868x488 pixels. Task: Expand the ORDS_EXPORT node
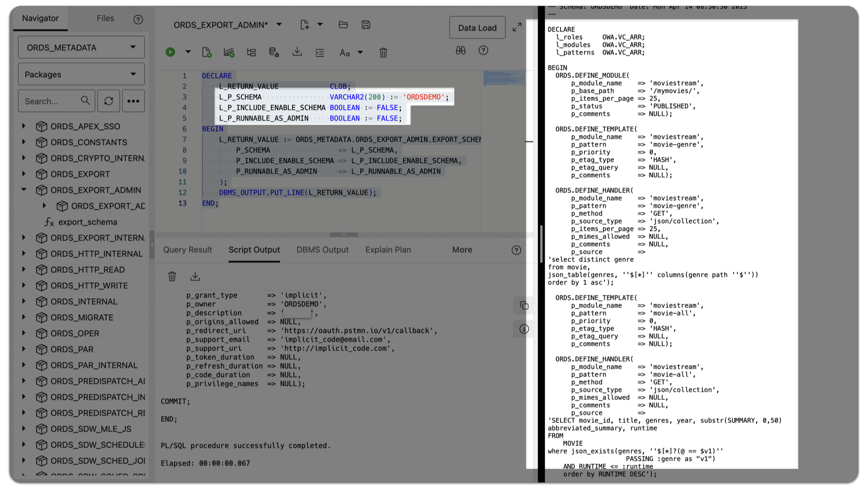tap(24, 174)
